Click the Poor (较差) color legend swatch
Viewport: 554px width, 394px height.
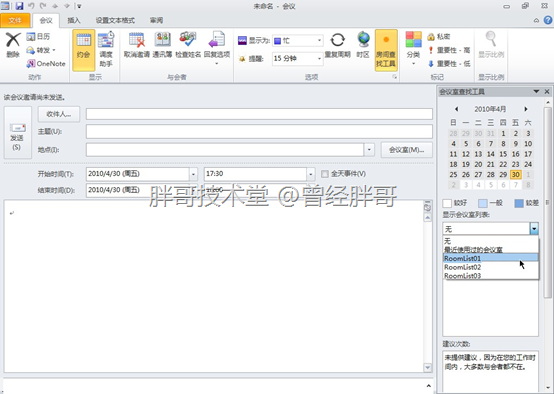(x=519, y=203)
